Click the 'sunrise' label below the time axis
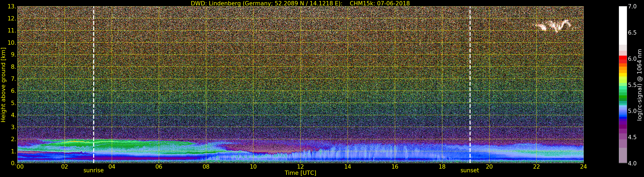The height and width of the screenshot is (177, 644). (94, 170)
